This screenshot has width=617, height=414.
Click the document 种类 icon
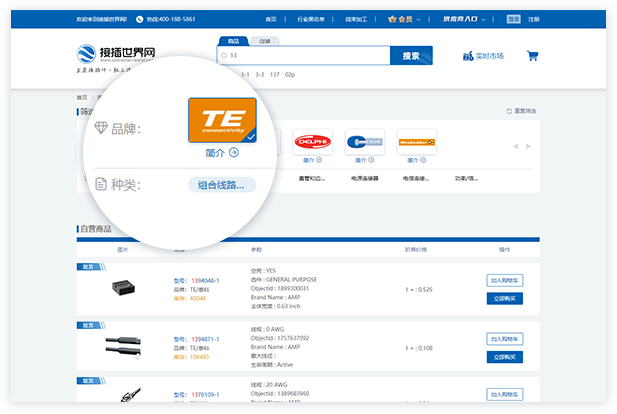pos(101,184)
